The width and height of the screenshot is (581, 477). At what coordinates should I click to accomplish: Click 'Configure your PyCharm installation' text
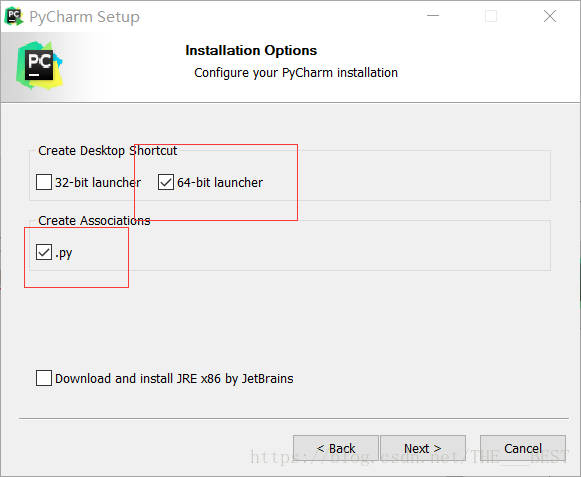tap(296, 73)
